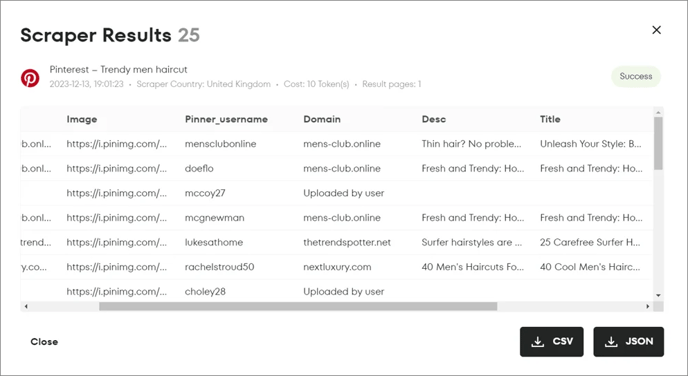Image resolution: width=688 pixels, height=376 pixels.
Task: Download results as CSV
Action: click(x=552, y=341)
